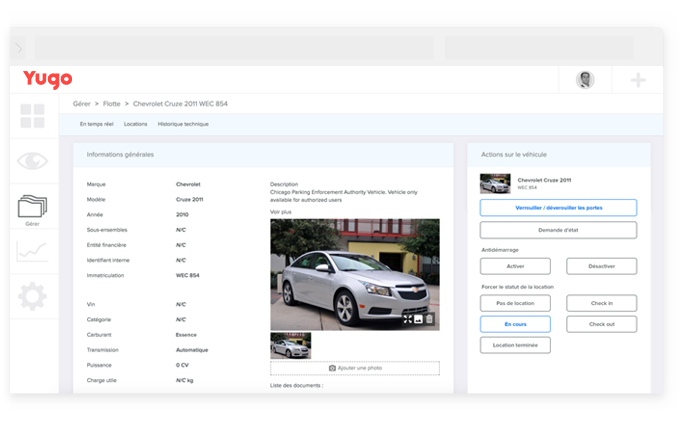Click the car thumbnail in Actions panel
The image size is (696, 427).
click(495, 183)
